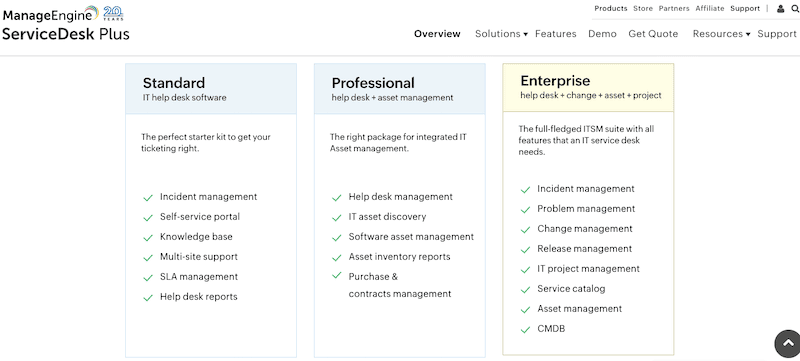Go to the Features page
This screenshot has height=361, width=800.
(556, 34)
